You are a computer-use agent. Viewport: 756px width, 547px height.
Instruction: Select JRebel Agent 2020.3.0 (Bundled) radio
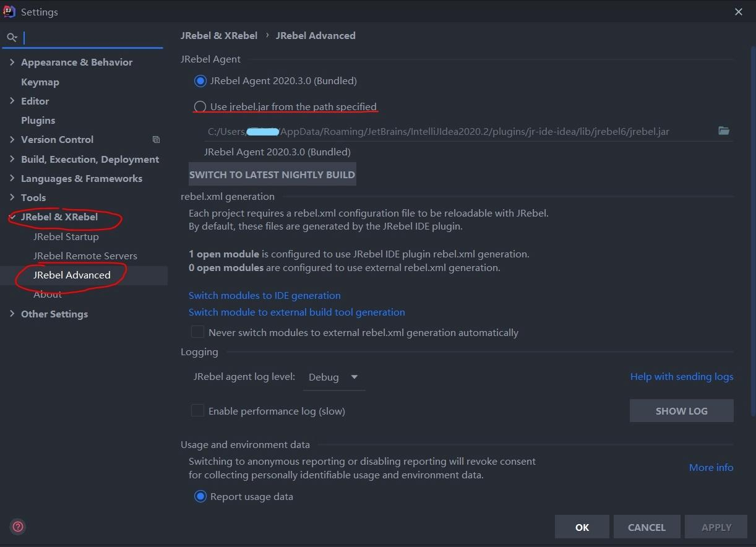[200, 81]
